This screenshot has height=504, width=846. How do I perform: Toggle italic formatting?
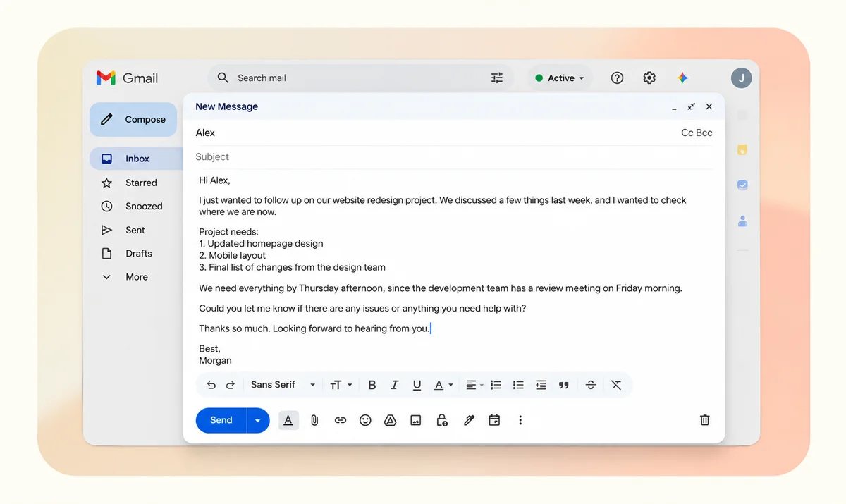point(395,385)
